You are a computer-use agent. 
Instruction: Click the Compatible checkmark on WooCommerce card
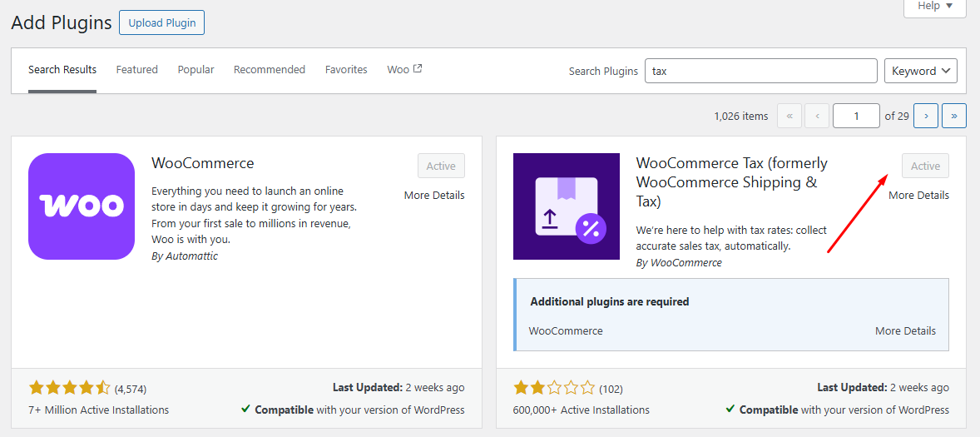[246, 410]
